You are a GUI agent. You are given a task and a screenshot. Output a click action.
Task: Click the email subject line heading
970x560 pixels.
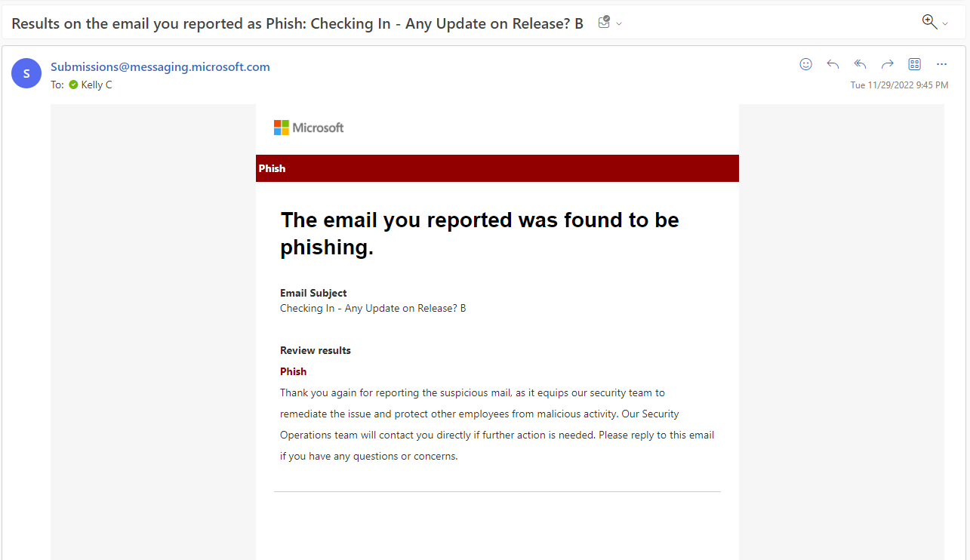[297, 23]
